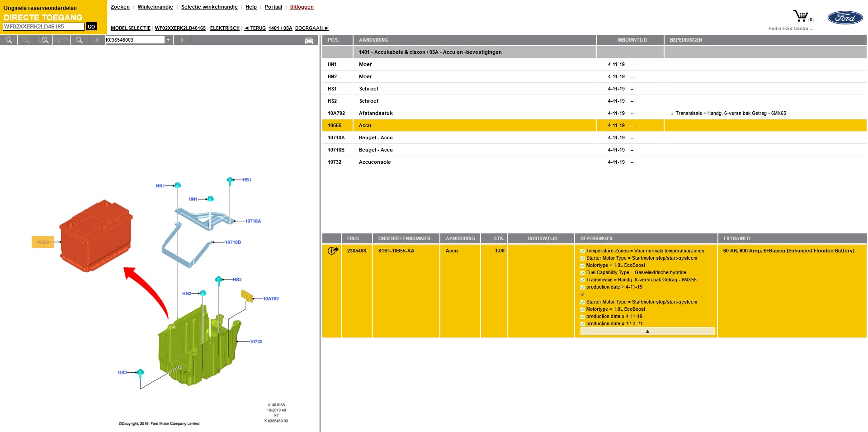This screenshot has height=432, width=868.
Task: Go to next illustration arrow
Action: click(x=182, y=40)
